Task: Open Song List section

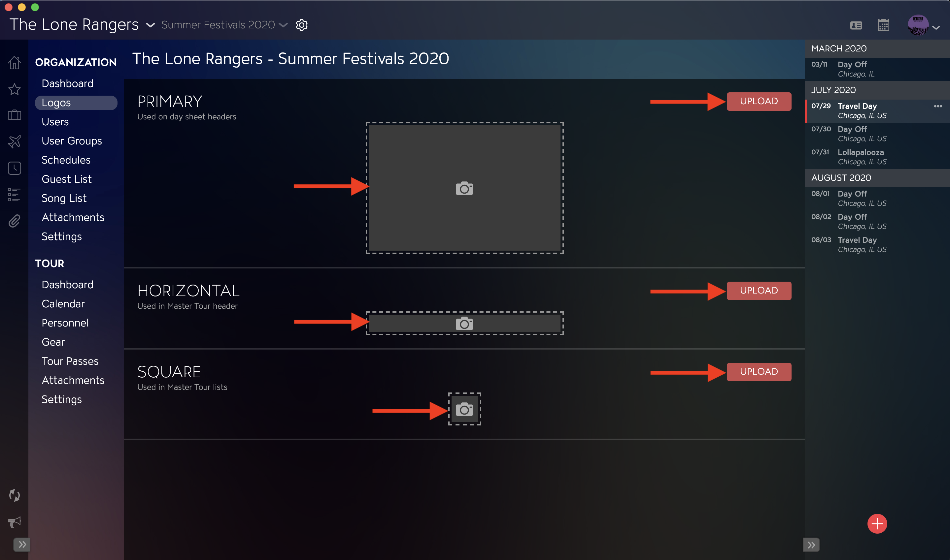Action: click(64, 198)
